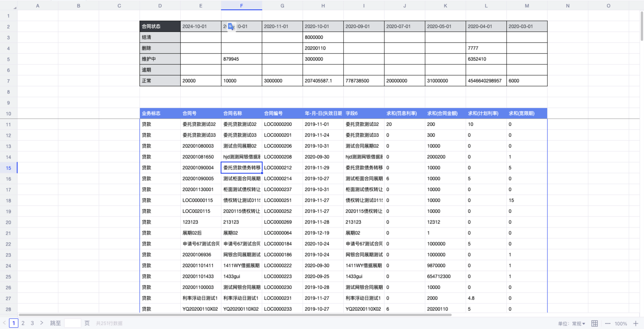
Task: Switch to page 3
Action: click(32, 323)
